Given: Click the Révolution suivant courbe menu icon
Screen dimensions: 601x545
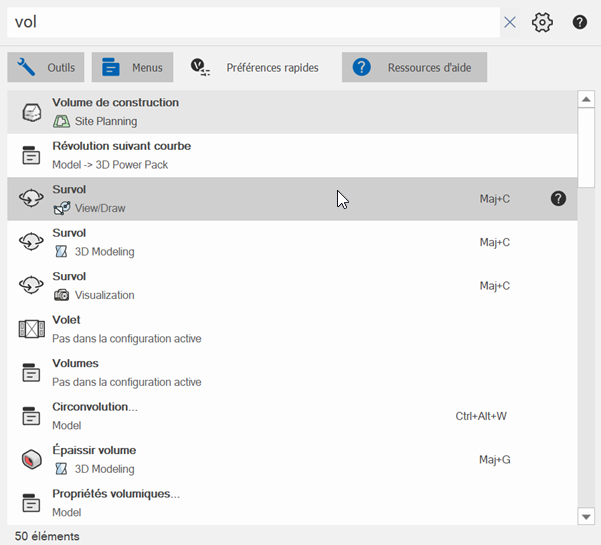Looking at the screenshot, I should pos(31,155).
